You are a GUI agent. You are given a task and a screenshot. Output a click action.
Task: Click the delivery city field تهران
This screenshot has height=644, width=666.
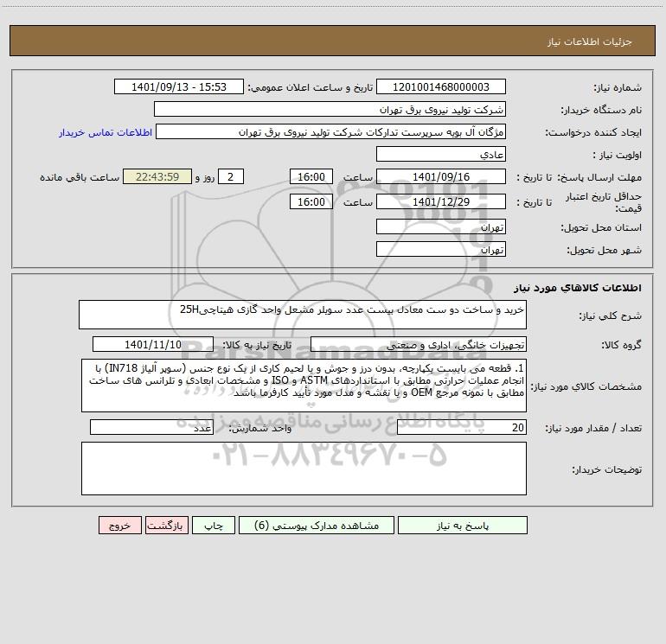pyautogui.click(x=441, y=249)
